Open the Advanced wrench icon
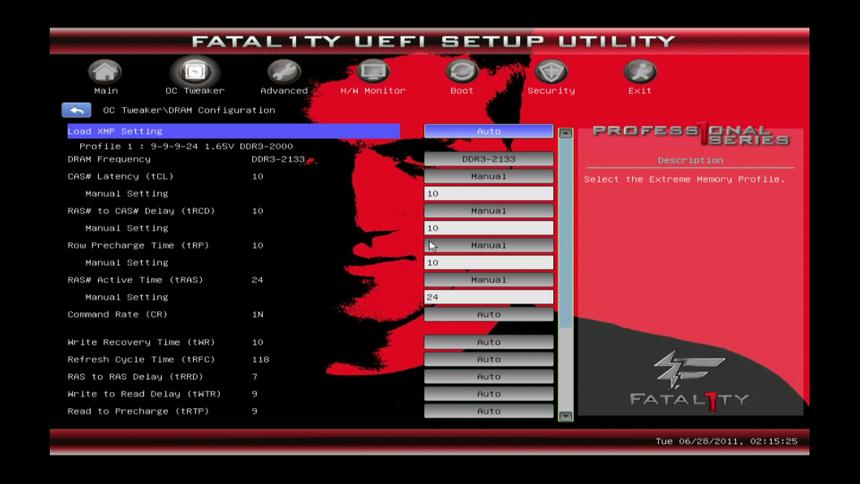 284,71
